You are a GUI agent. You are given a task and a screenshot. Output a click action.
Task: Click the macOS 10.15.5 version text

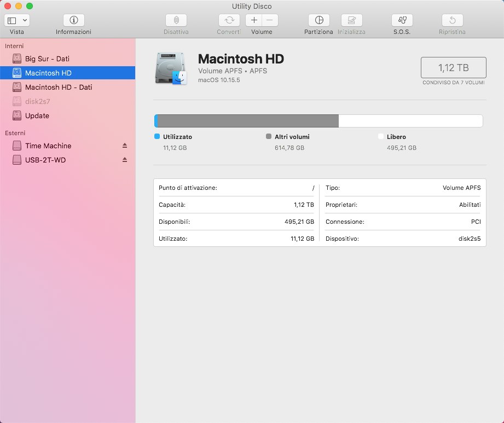(219, 80)
